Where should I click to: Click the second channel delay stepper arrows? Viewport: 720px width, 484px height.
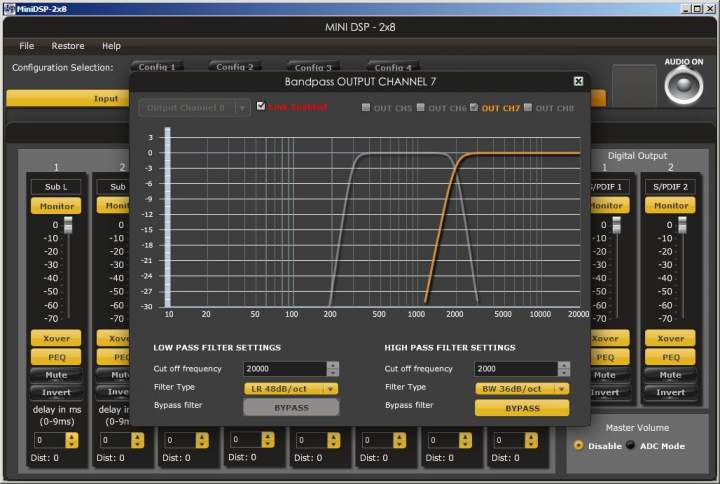coord(137,440)
